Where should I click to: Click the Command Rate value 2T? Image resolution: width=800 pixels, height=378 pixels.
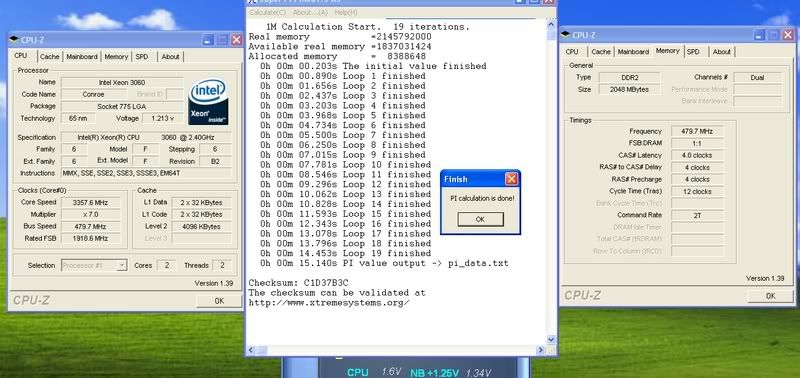click(x=697, y=216)
